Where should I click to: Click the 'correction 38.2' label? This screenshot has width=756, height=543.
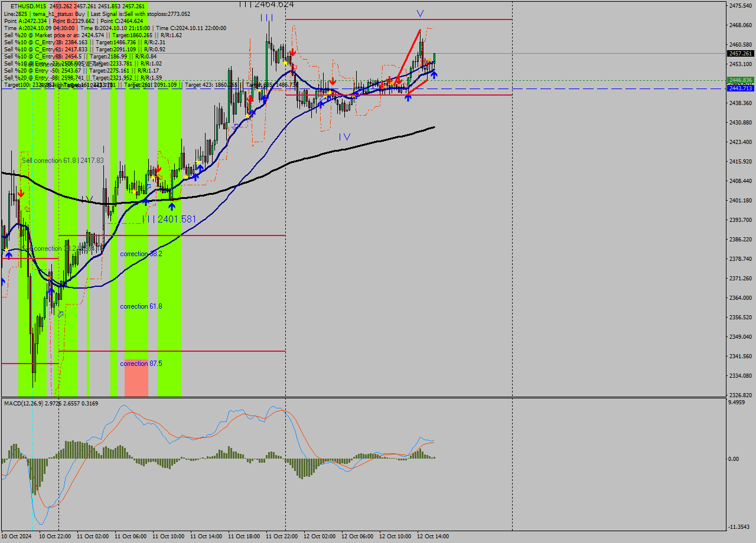(x=141, y=254)
